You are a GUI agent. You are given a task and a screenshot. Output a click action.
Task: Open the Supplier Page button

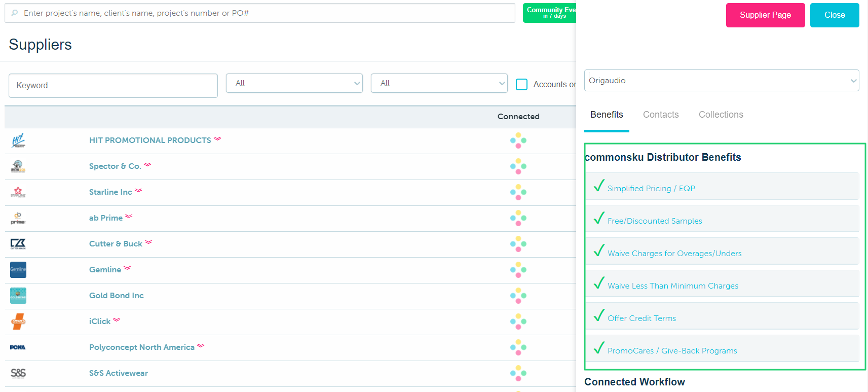(765, 15)
